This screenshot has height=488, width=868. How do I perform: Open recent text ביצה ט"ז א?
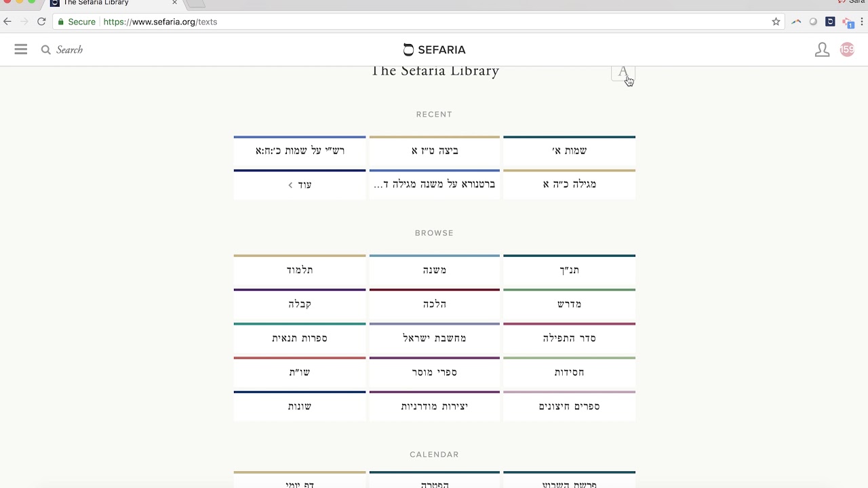[x=435, y=150]
